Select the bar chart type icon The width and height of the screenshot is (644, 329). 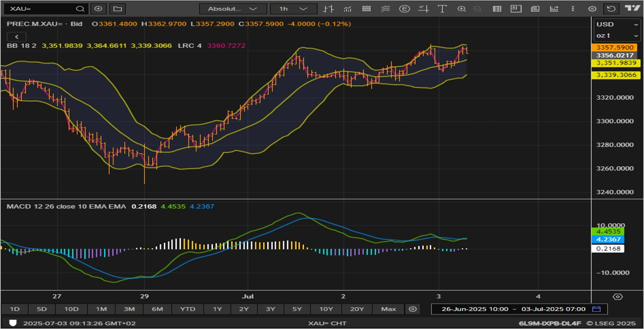pos(328,9)
